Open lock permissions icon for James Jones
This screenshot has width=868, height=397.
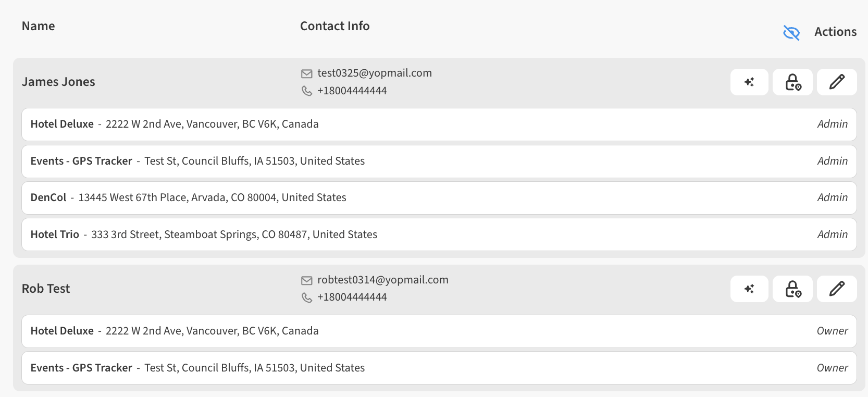pyautogui.click(x=792, y=82)
